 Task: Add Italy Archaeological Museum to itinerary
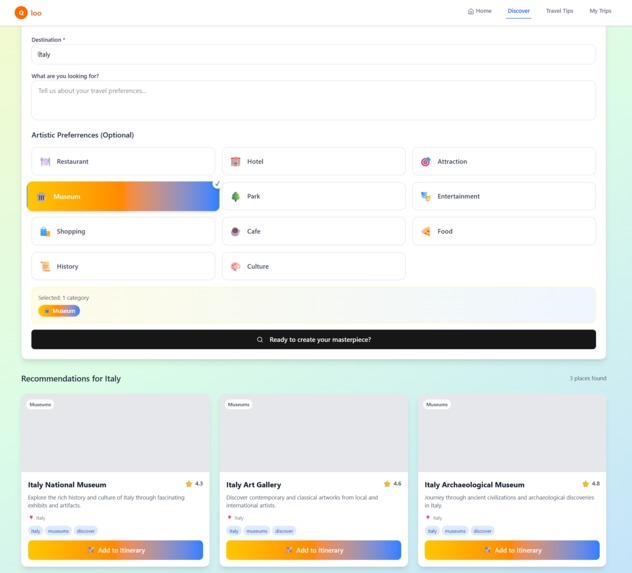[x=512, y=550]
